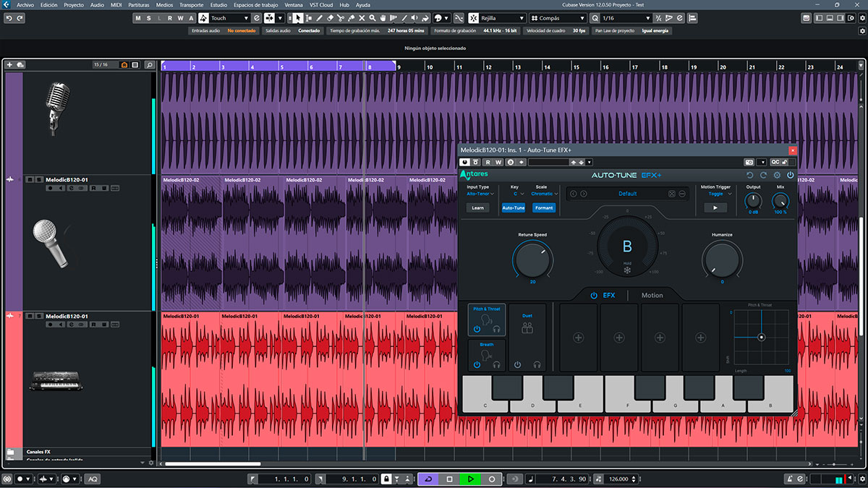The height and width of the screenshot is (488, 868).
Task: Click the Record transport button
Action: (x=492, y=479)
